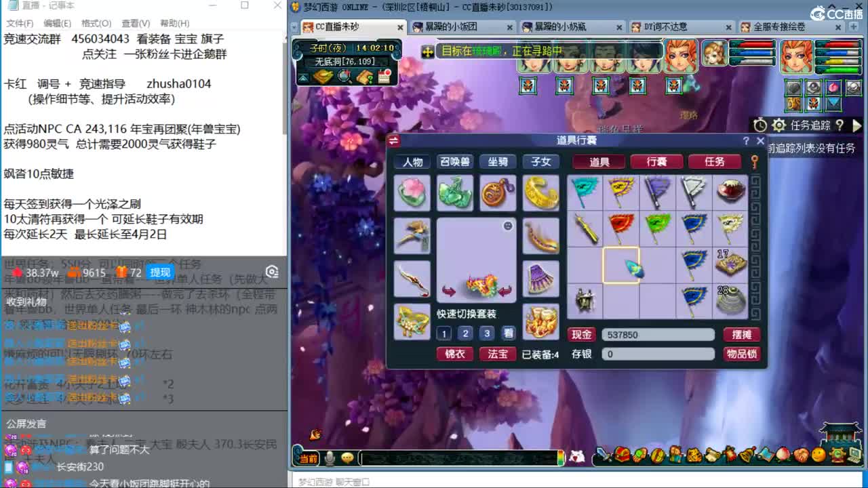Pick the green flag in inventory

[658, 228]
